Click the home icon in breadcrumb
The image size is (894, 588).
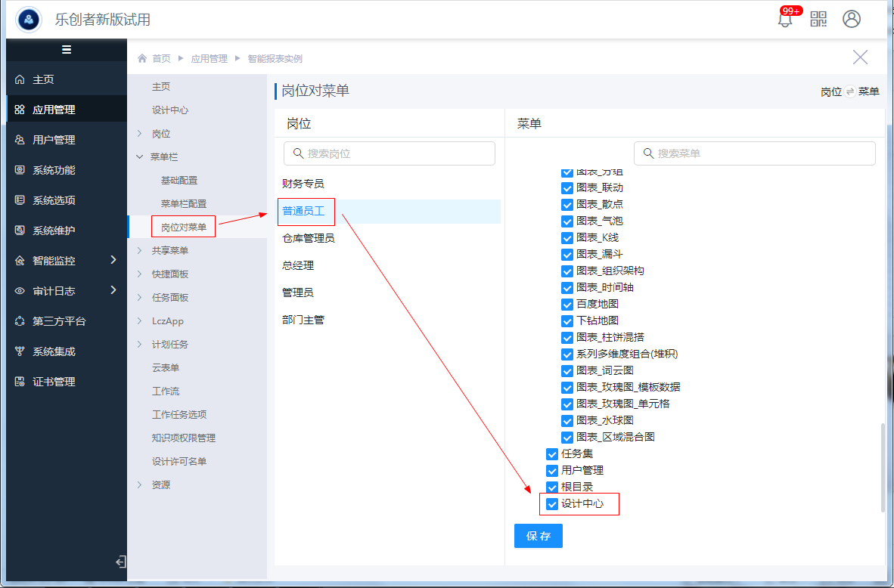(142, 58)
